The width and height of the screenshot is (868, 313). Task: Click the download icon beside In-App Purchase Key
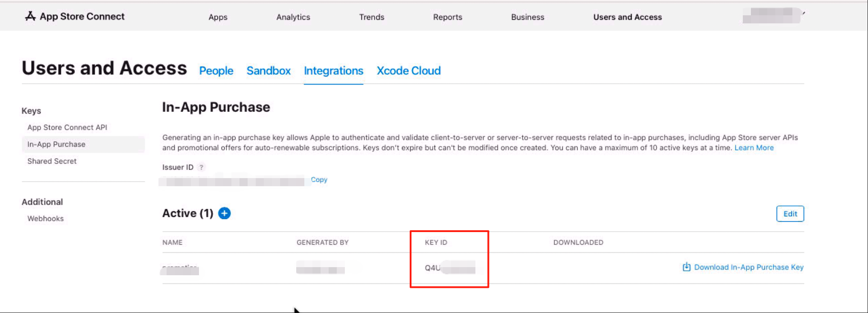coord(686,267)
